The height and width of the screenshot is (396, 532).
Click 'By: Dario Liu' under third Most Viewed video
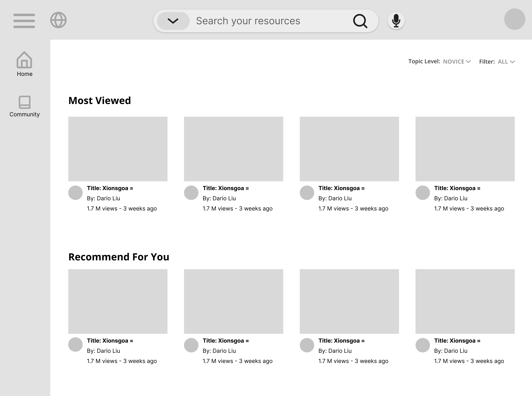point(335,198)
